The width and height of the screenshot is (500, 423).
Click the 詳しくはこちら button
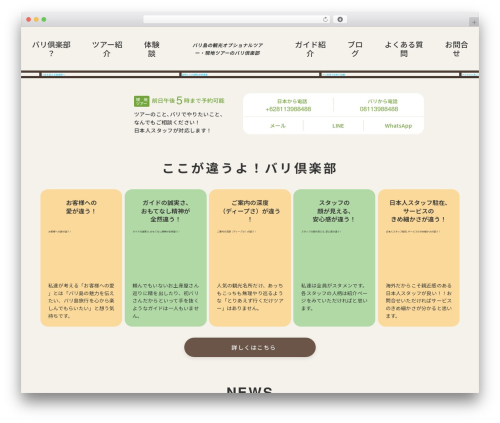click(x=250, y=347)
